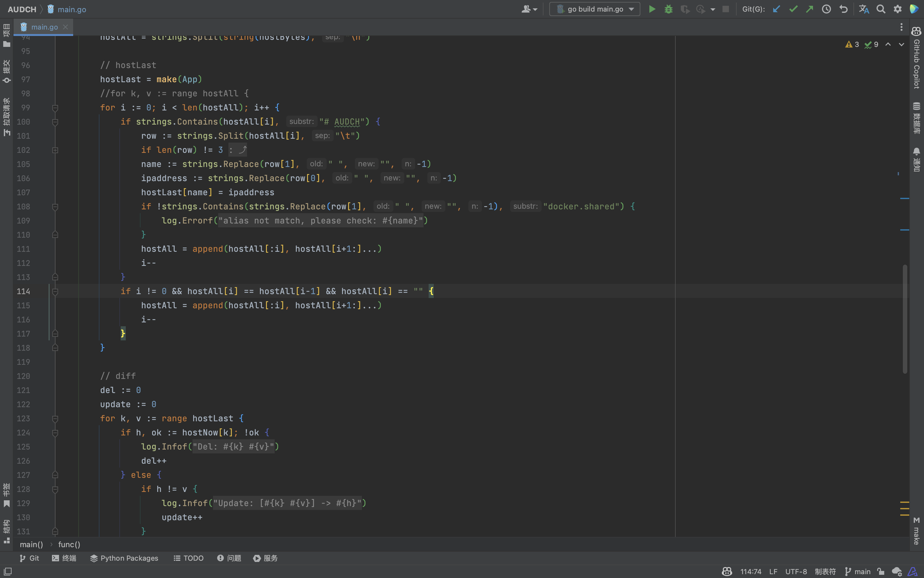The image size is (924, 578).
Task: Collapse the if block at line 108
Action: click(55, 207)
